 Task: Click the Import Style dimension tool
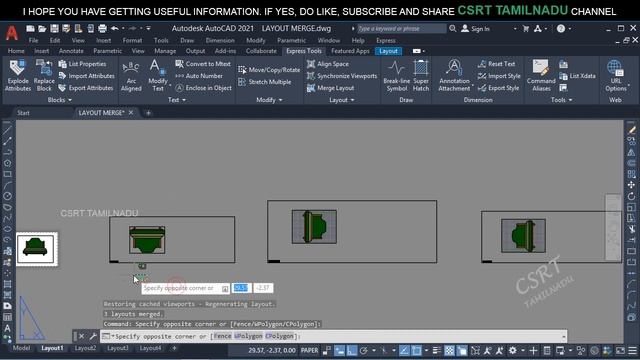[499, 76]
